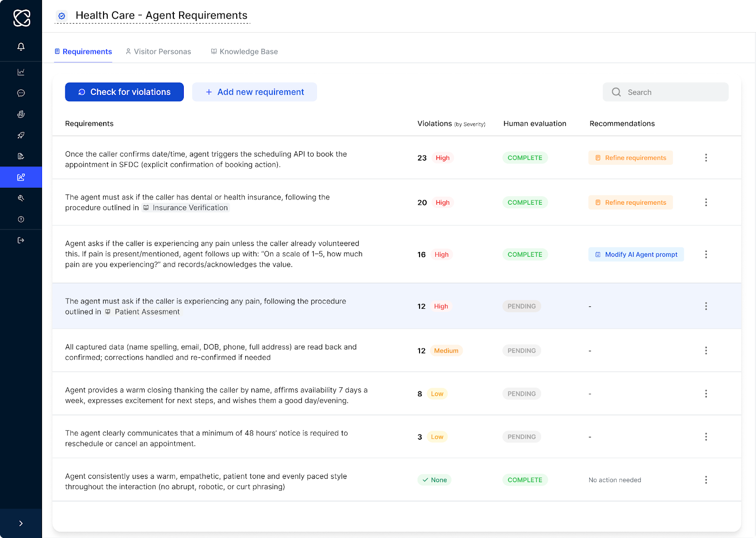
Task: Click the Health Care - Agent Requirements title
Action: pyautogui.click(x=161, y=16)
